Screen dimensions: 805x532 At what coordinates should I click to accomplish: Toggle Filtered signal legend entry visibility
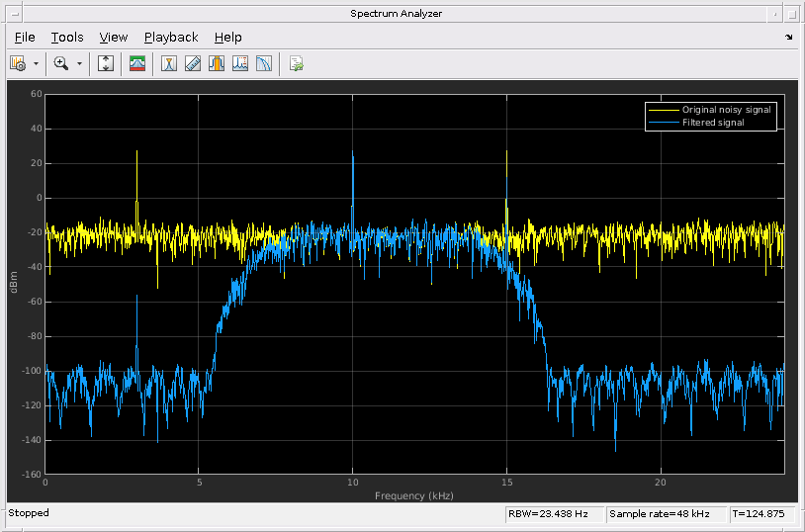coord(712,123)
